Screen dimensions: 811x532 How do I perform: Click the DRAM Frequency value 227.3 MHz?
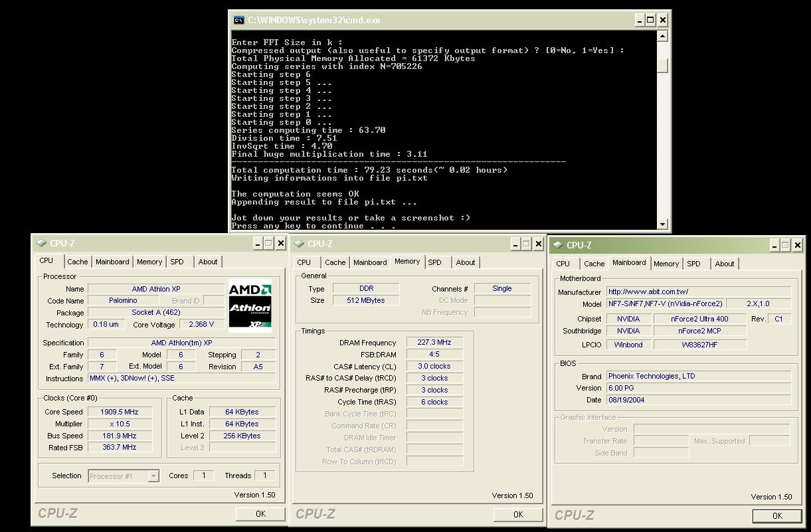[435, 342]
